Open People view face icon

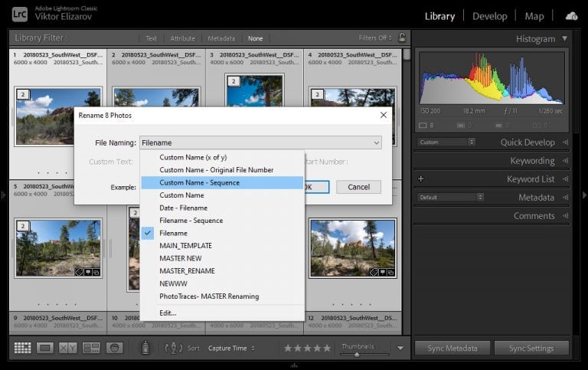point(114,349)
